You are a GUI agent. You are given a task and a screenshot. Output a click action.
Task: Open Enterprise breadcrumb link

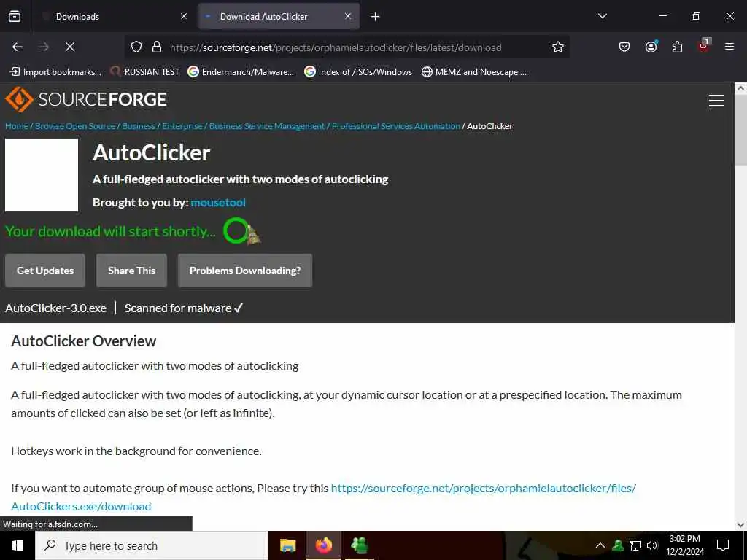pos(182,126)
